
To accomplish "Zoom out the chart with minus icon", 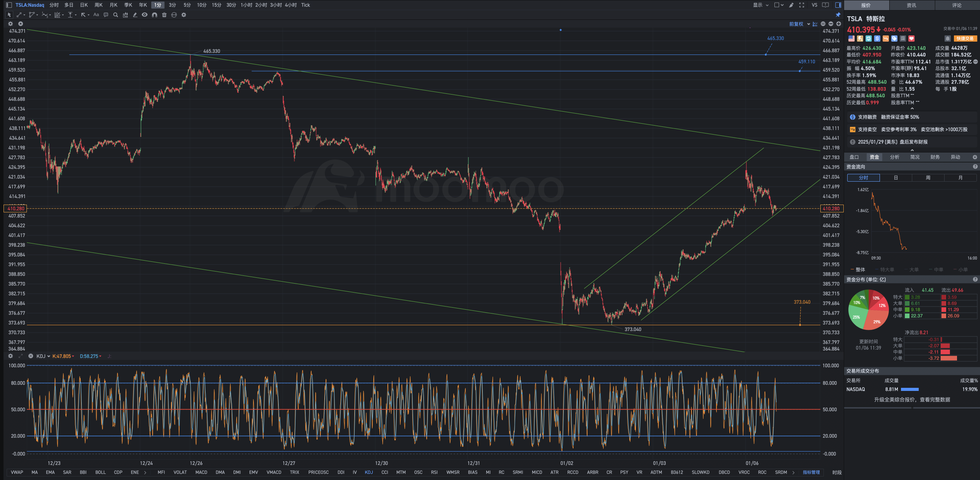I will click(x=831, y=24).
